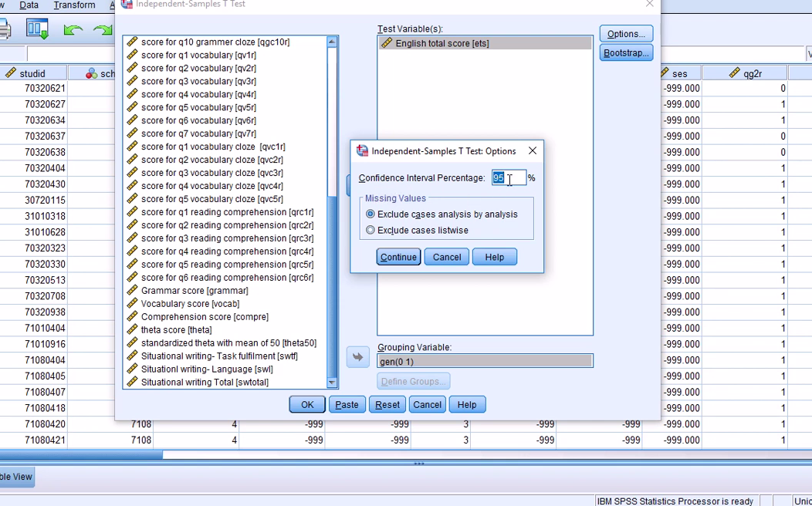Click the scale icon beside theta score
The image size is (812, 506).
(x=132, y=330)
